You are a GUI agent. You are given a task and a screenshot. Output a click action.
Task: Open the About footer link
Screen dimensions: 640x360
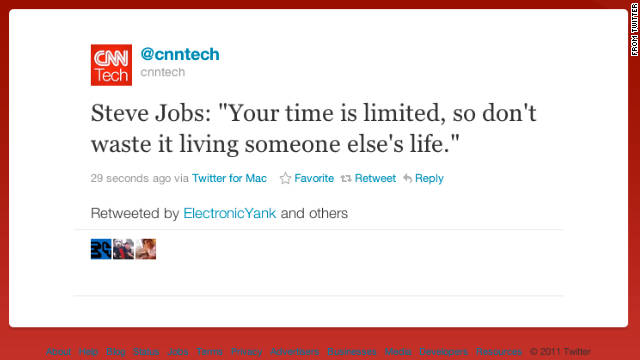click(58, 351)
